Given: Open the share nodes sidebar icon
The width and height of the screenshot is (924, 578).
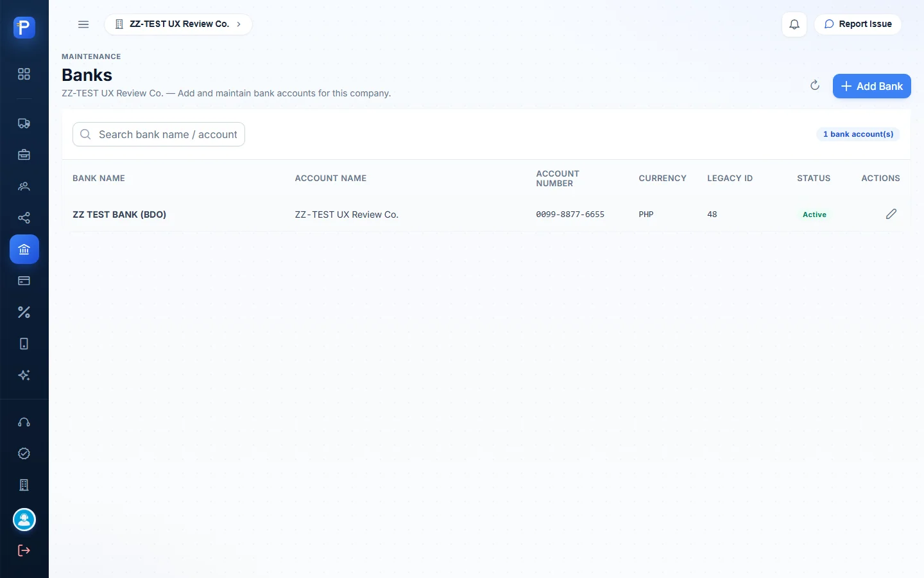Looking at the screenshot, I should [24, 218].
